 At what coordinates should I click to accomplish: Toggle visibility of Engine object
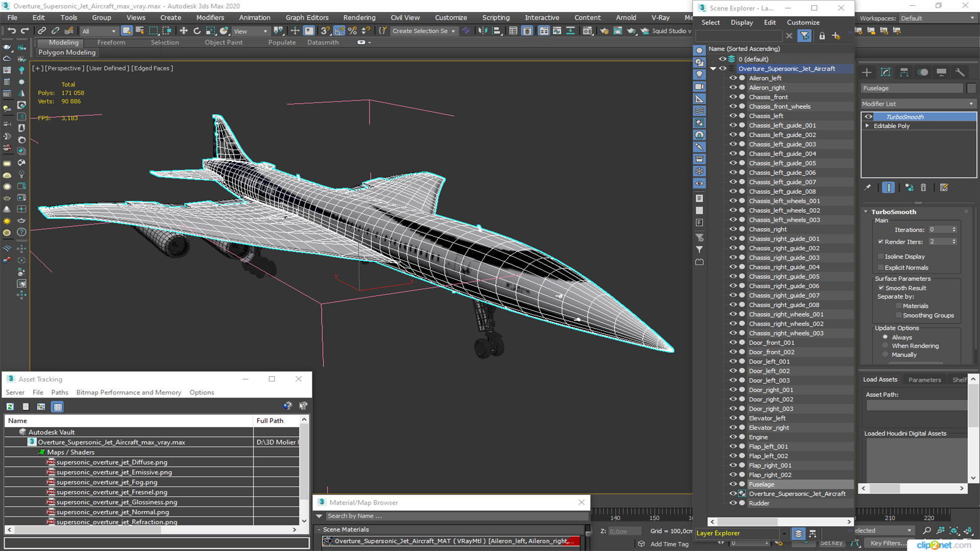tap(733, 437)
